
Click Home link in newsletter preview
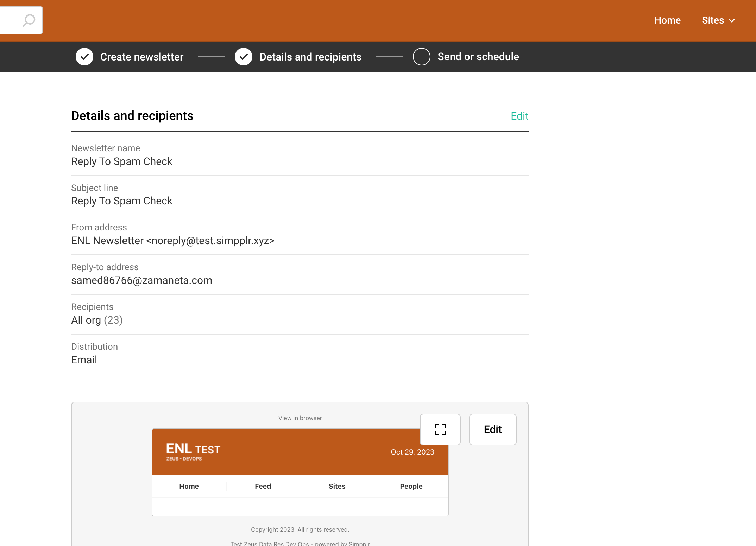tap(189, 486)
